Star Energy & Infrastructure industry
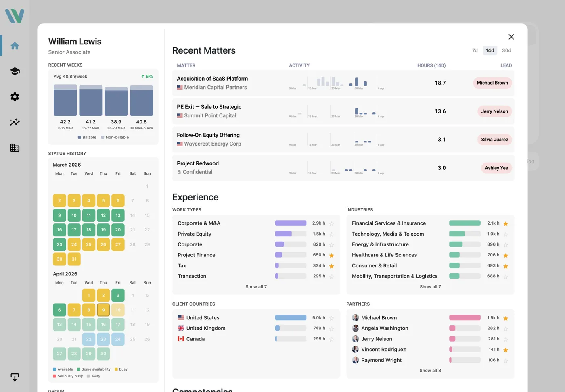Viewport: 565px width, 392px height. [x=506, y=245]
